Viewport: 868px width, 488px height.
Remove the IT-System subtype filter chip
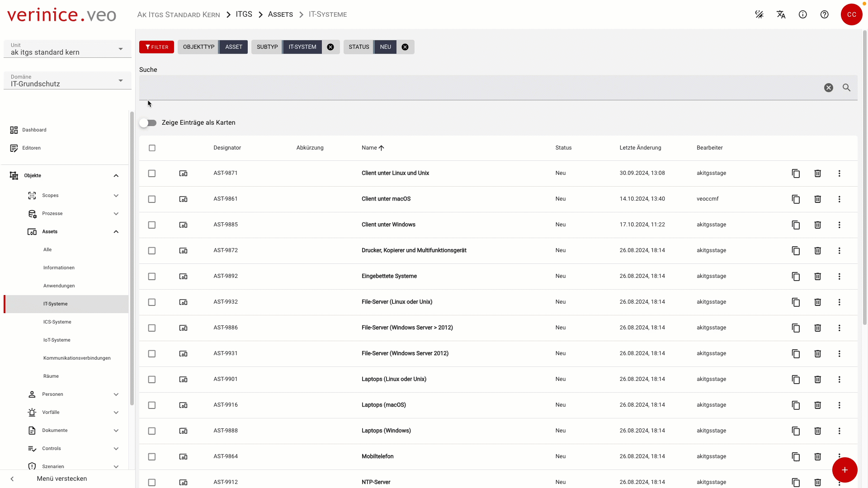coord(330,47)
